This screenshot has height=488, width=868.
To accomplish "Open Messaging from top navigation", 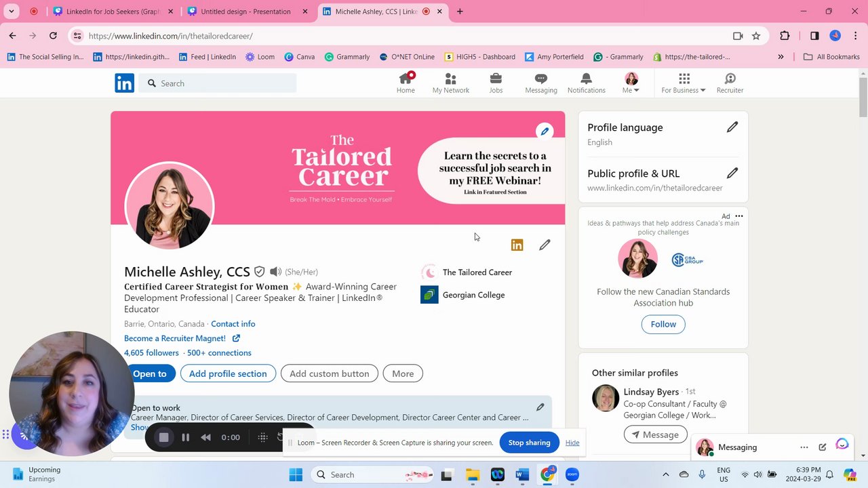I will pos(540,83).
